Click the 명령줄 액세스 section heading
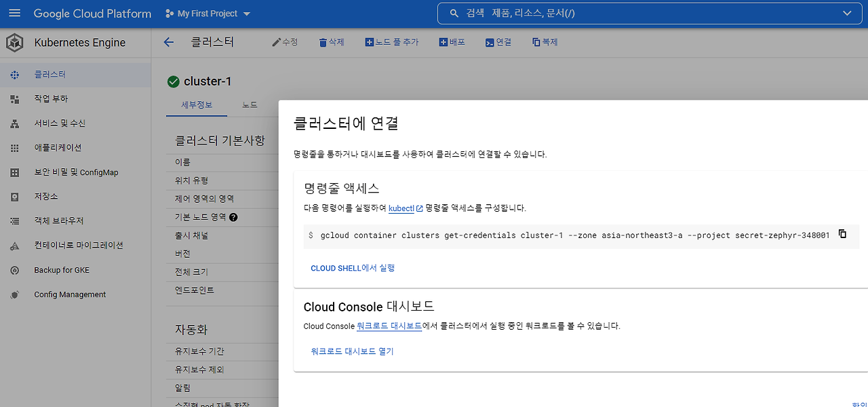Screen dimensions: 868x407 (341, 189)
